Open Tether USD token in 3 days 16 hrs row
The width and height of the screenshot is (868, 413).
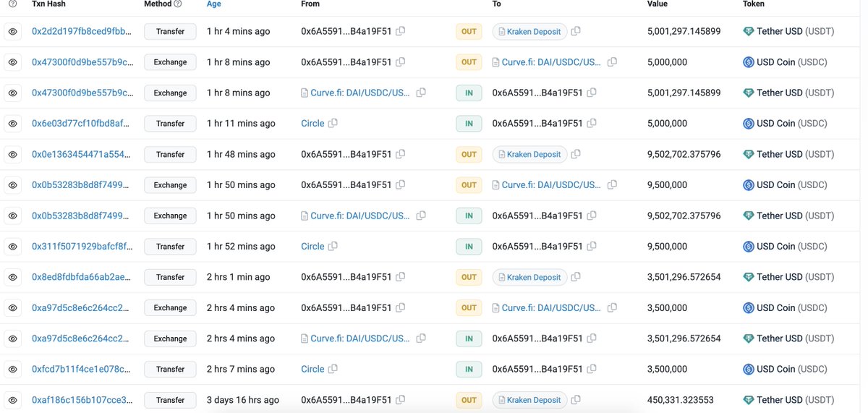click(788, 400)
